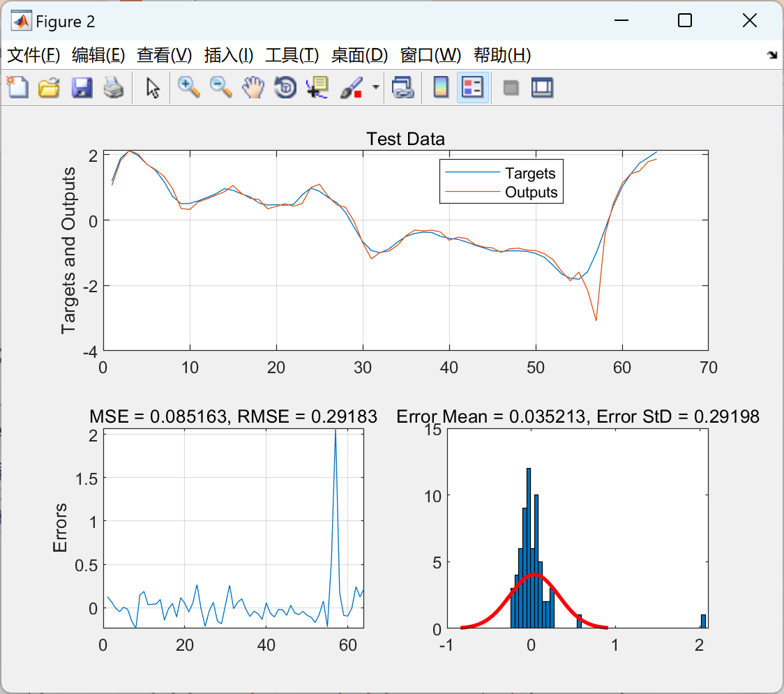Open the 插入(I) menu

(229, 55)
